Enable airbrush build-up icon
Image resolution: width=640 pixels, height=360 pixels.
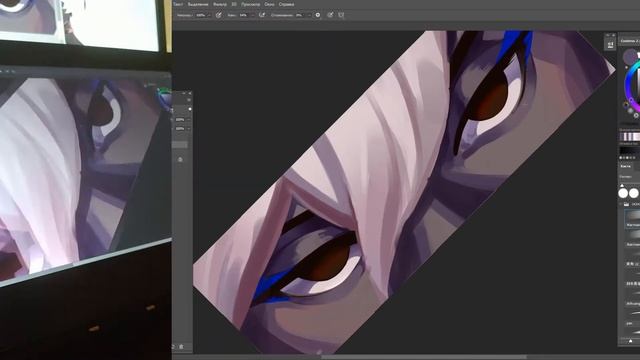point(262,15)
